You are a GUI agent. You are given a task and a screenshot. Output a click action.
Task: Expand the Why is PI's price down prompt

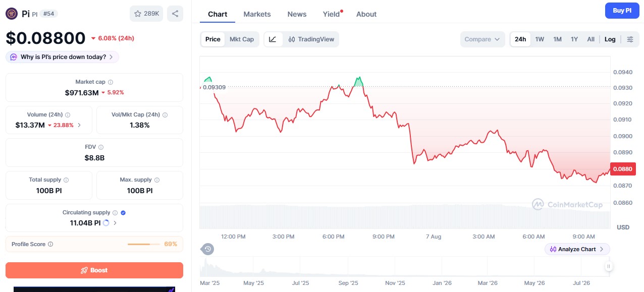click(63, 57)
